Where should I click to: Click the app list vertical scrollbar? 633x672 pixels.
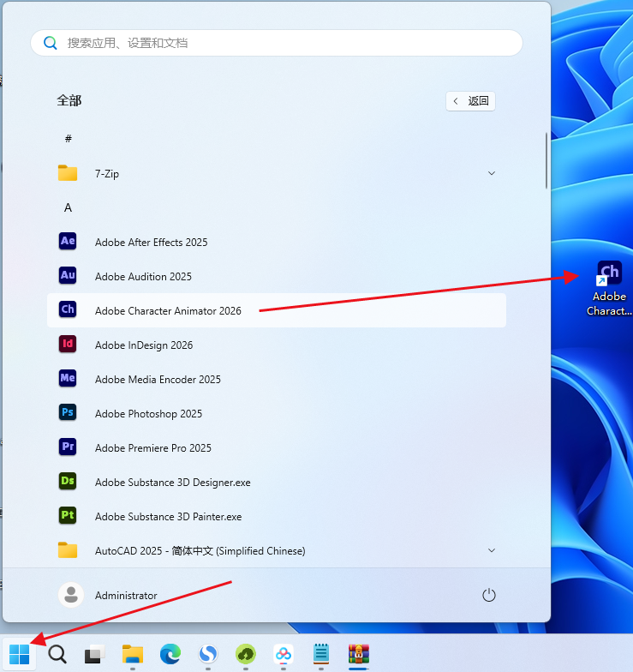[x=546, y=160]
